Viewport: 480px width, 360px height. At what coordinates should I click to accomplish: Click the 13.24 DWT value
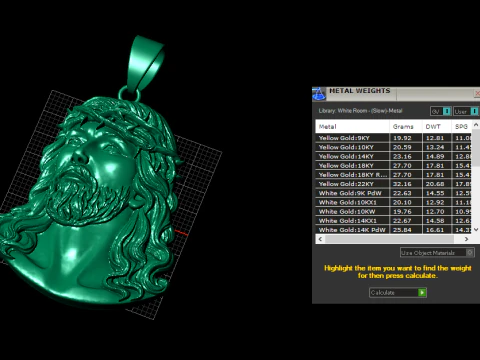(x=435, y=147)
